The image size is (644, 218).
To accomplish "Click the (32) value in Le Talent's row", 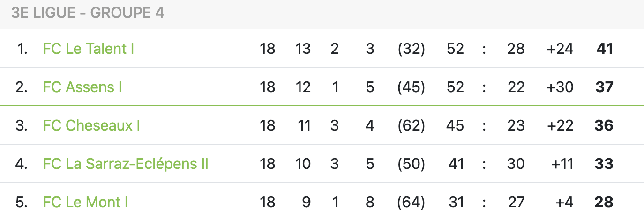I will (411, 49).
